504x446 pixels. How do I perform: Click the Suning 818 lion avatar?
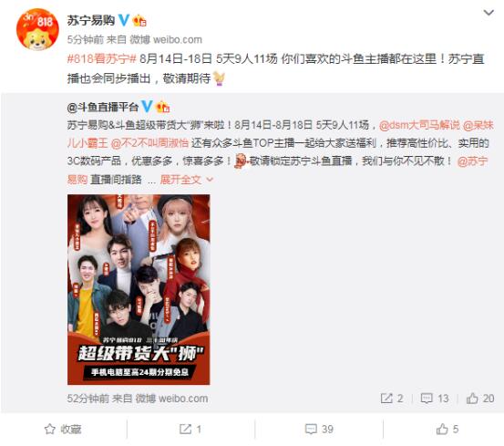[x=37, y=29]
